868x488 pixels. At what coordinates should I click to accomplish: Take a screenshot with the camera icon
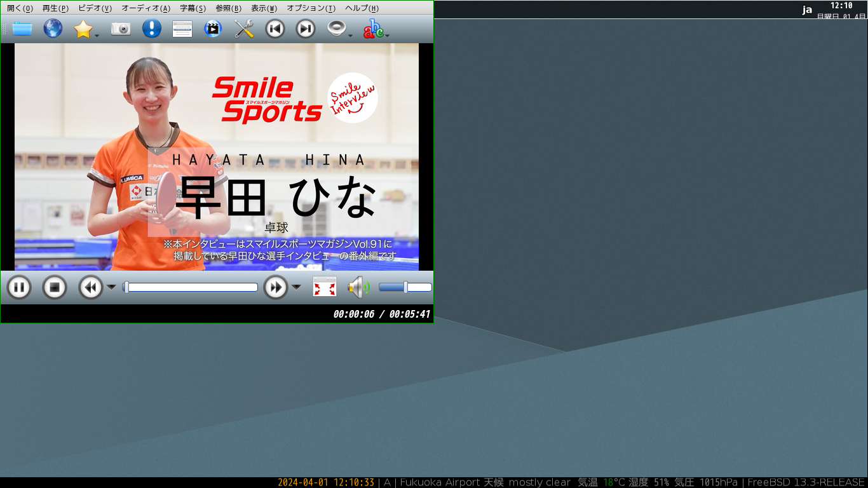tap(121, 29)
